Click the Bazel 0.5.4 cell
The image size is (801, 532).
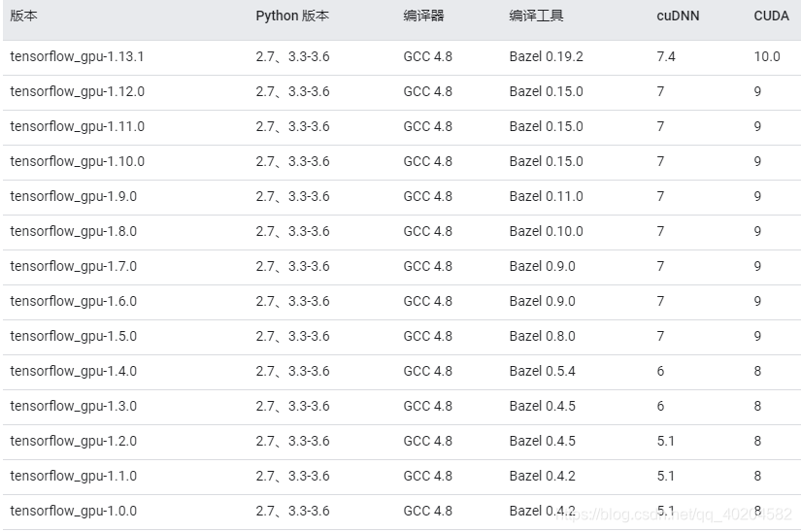click(x=542, y=371)
